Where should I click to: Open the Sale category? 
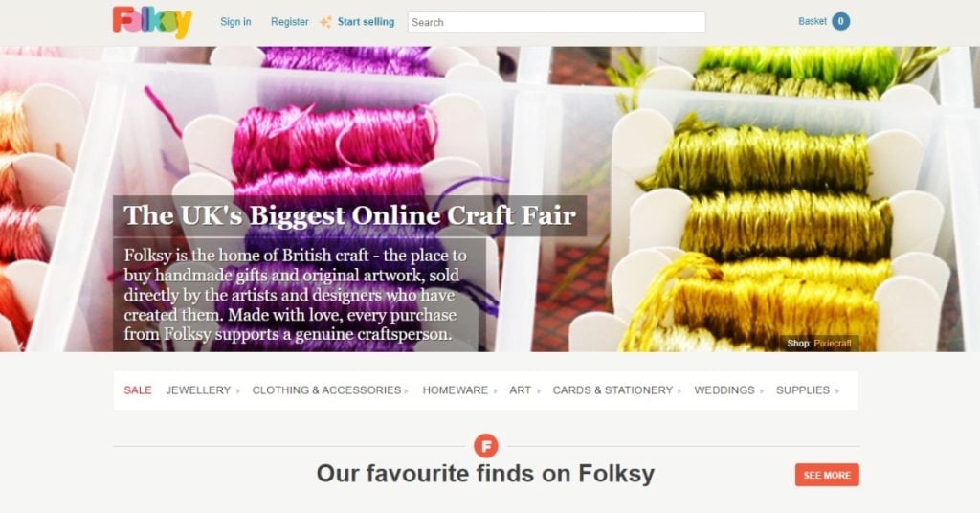pyautogui.click(x=138, y=390)
